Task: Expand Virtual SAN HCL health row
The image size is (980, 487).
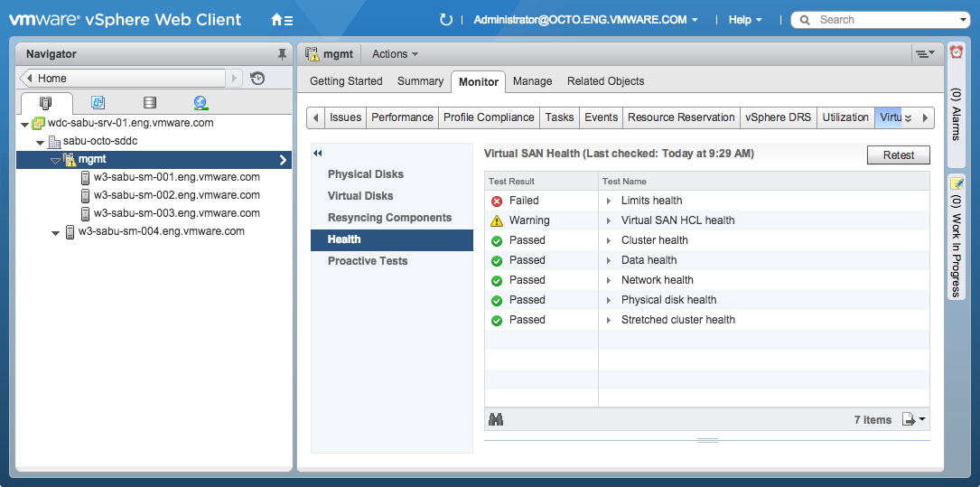Action: (608, 220)
